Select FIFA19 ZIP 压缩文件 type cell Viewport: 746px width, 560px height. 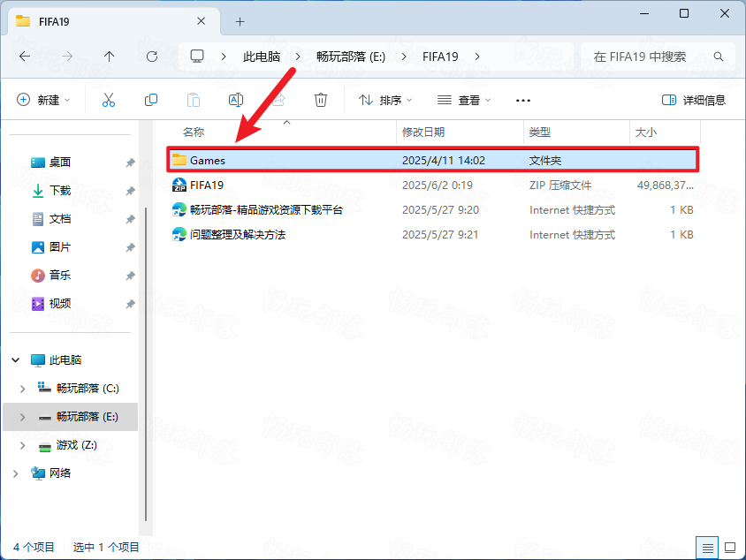pyautogui.click(x=560, y=185)
